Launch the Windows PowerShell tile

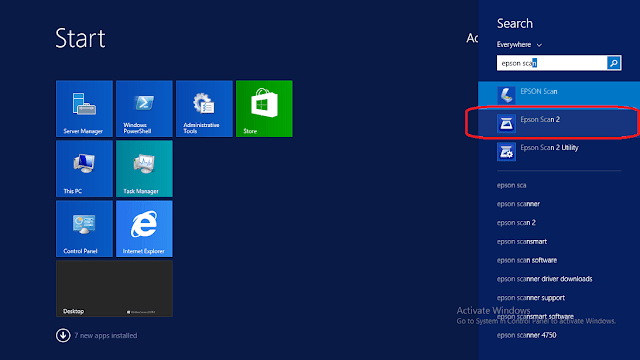click(144, 109)
